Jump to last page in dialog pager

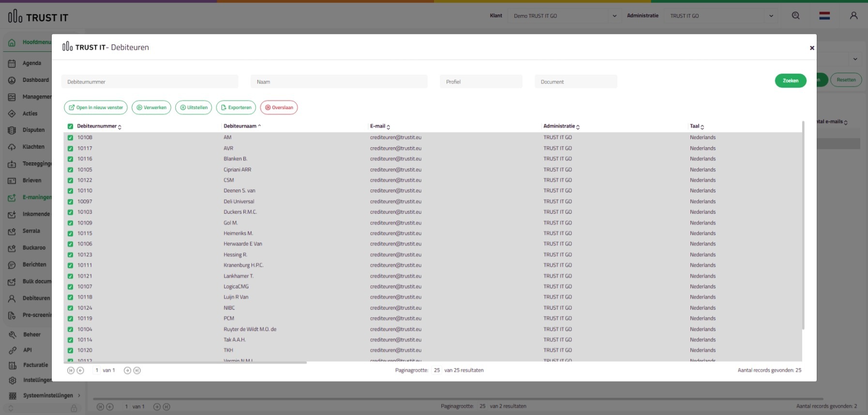pyautogui.click(x=137, y=370)
